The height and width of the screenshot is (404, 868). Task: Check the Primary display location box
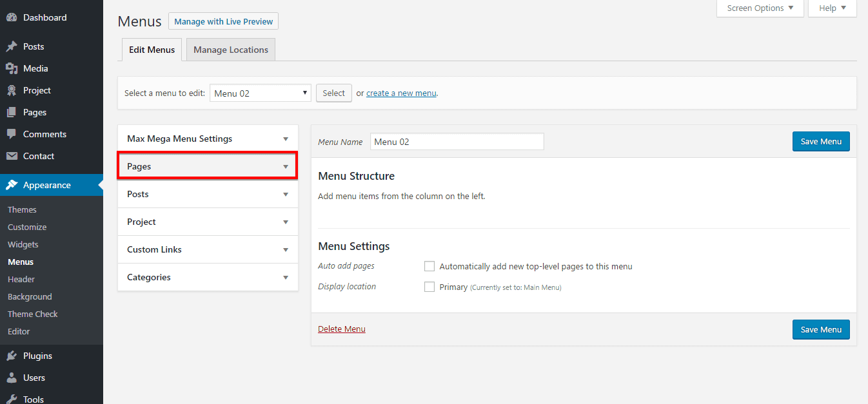[x=429, y=287]
